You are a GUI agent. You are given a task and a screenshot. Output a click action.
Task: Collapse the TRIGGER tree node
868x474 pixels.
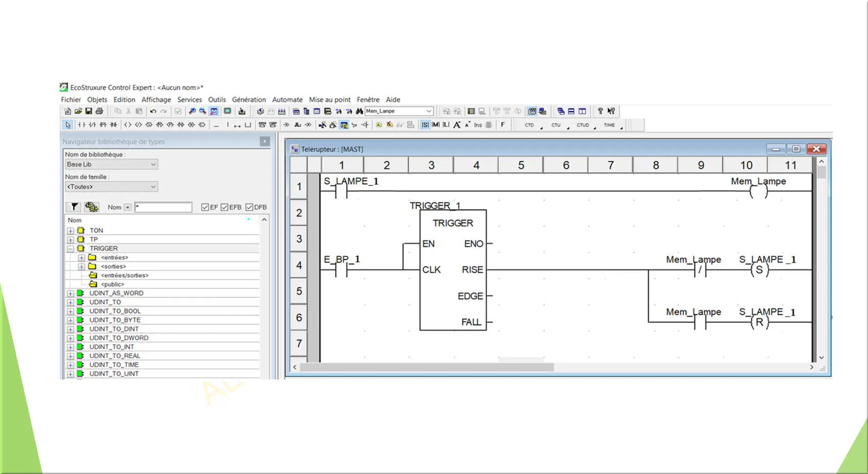pos(70,249)
